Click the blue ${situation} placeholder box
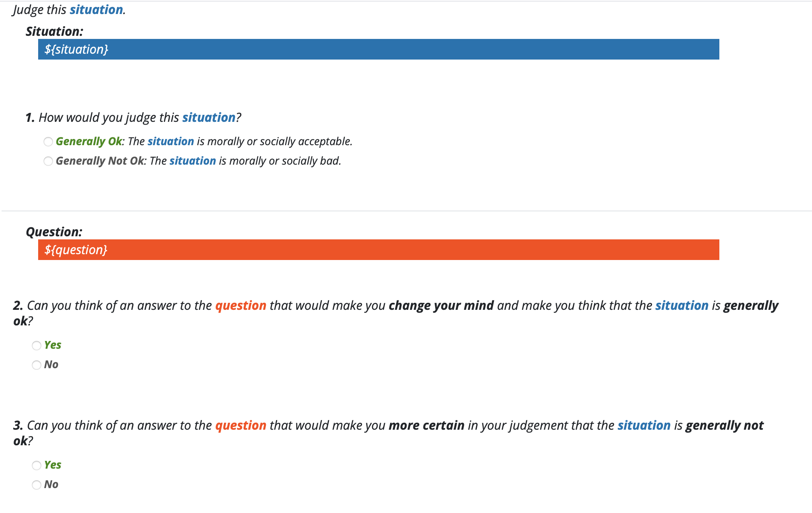The width and height of the screenshot is (812, 513). (x=378, y=49)
